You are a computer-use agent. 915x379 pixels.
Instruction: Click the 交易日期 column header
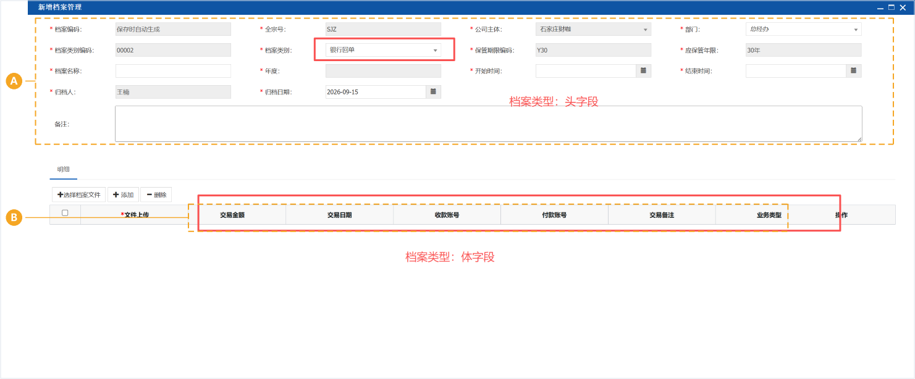(x=340, y=215)
